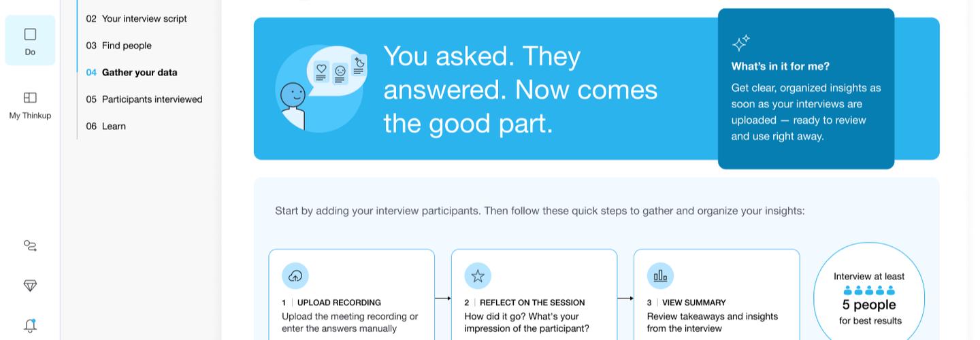Go to step 02 Your interview script
Image resolution: width=980 pixels, height=340 pixels.
tap(144, 18)
